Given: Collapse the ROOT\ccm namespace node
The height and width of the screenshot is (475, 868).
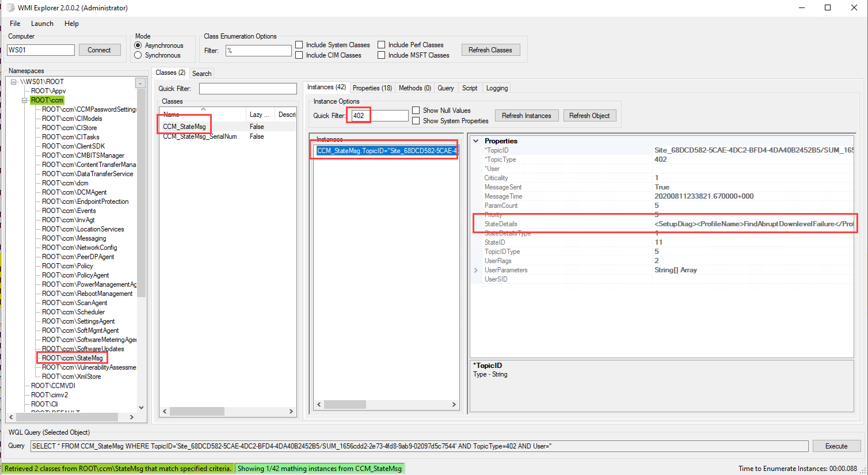Looking at the screenshot, I should coord(25,100).
